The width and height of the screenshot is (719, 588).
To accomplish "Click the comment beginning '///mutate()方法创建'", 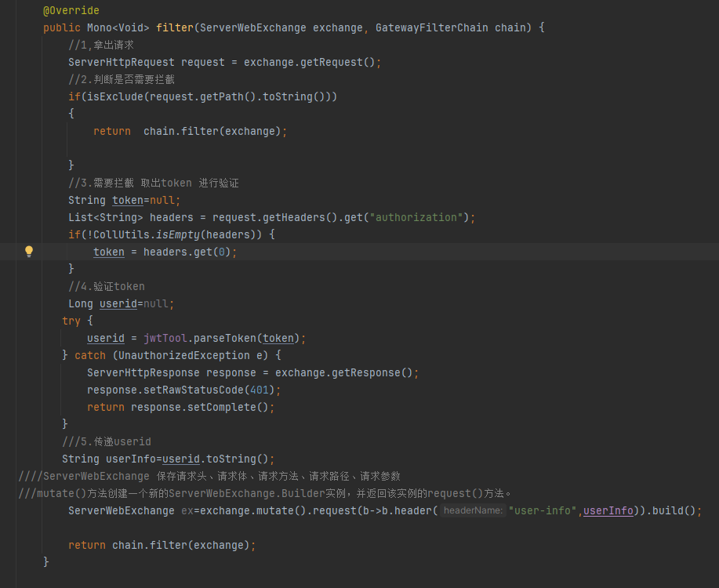I will pyautogui.click(x=265, y=493).
